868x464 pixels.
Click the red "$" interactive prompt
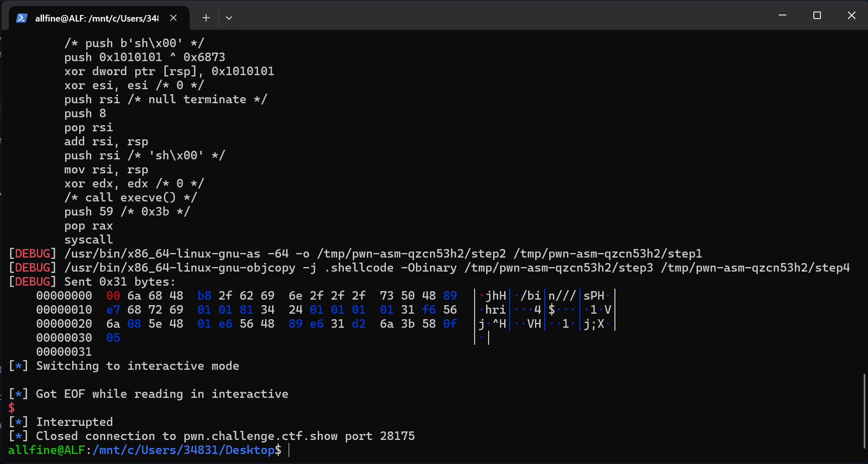(x=12, y=408)
